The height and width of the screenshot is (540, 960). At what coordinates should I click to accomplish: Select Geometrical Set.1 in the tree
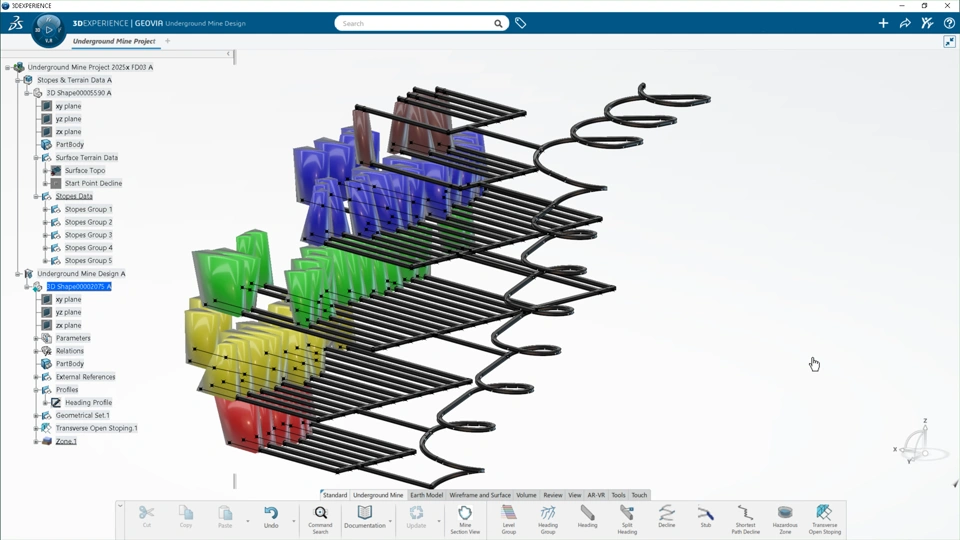click(x=83, y=416)
